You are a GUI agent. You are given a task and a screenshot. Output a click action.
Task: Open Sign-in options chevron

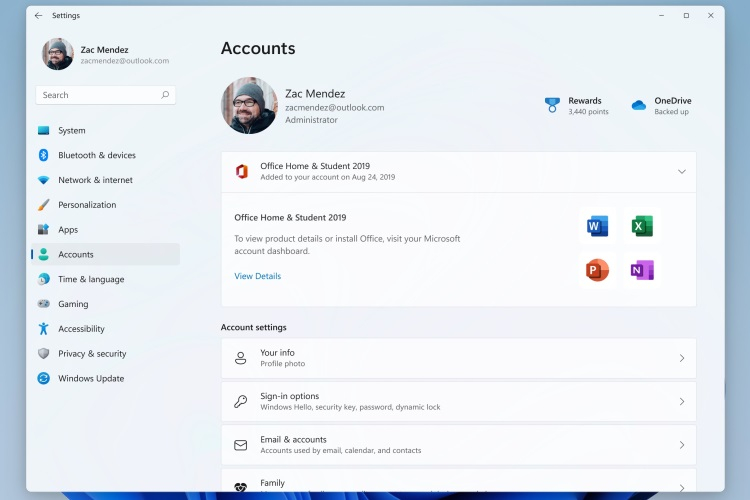[682, 401]
